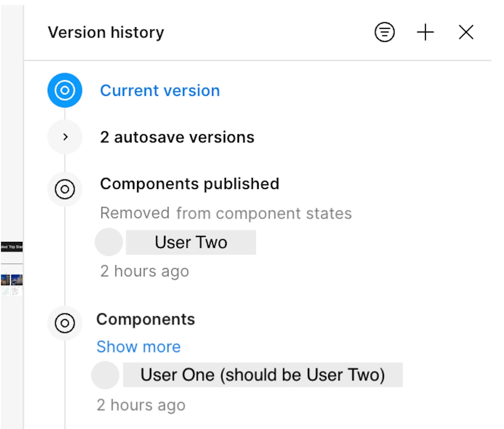Select the Components version title
Image resolution: width=504 pixels, height=429 pixels.
146,319
